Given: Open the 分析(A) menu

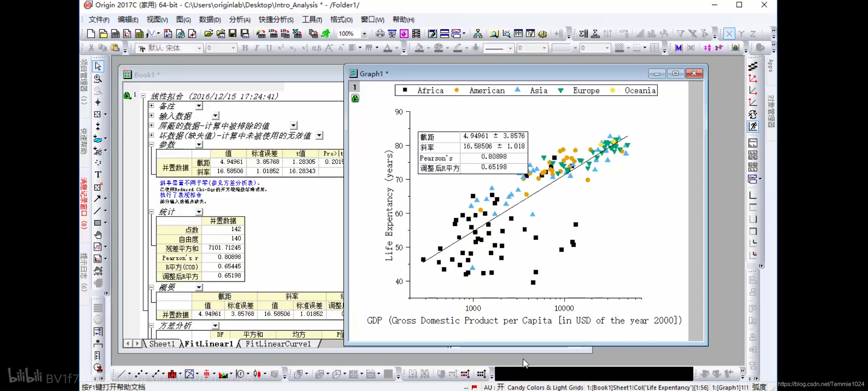Looking at the screenshot, I should tap(239, 20).
